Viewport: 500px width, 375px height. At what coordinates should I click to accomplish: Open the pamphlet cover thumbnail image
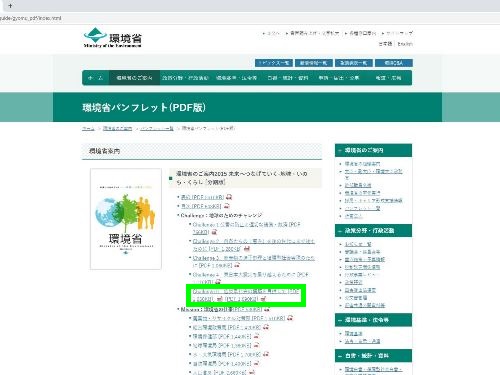coord(126,219)
